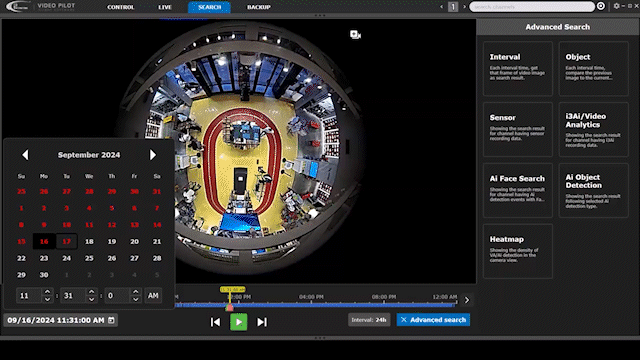Click the yellow 11:31 timeline marker
640x360 pixels.
coord(232,289)
